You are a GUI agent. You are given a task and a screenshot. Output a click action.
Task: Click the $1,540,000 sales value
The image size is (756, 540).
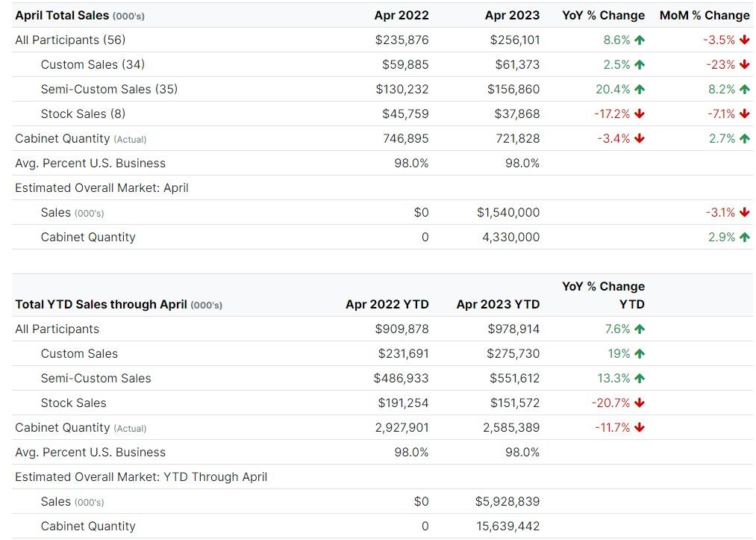click(507, 213)
